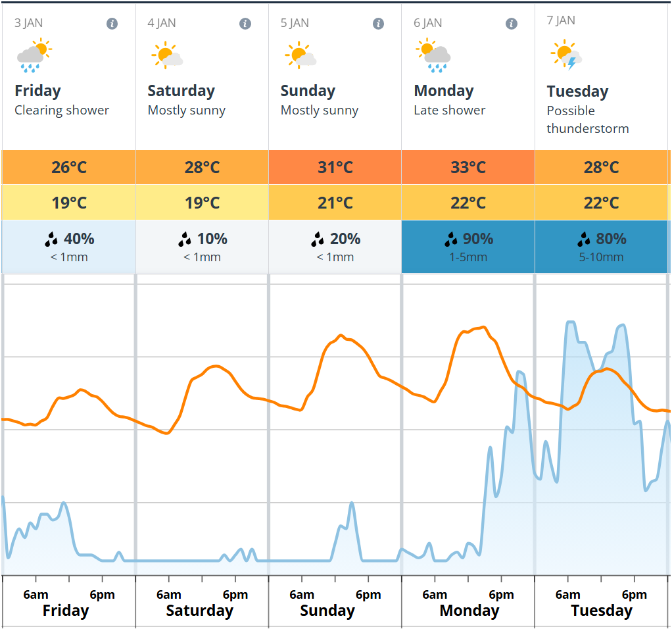Screen dimensions: 672x631
Task: Click the Saturday label on chart axis
Action: (199, 611)
